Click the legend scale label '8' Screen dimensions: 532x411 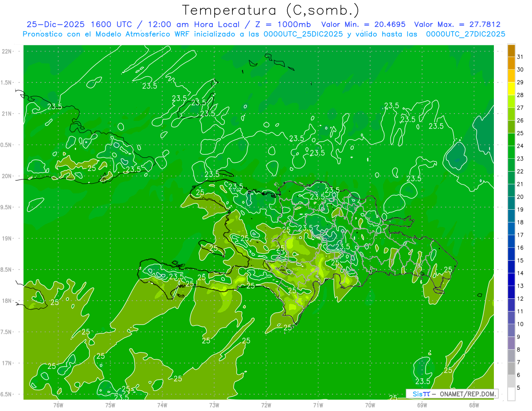[x=519, y=350]
